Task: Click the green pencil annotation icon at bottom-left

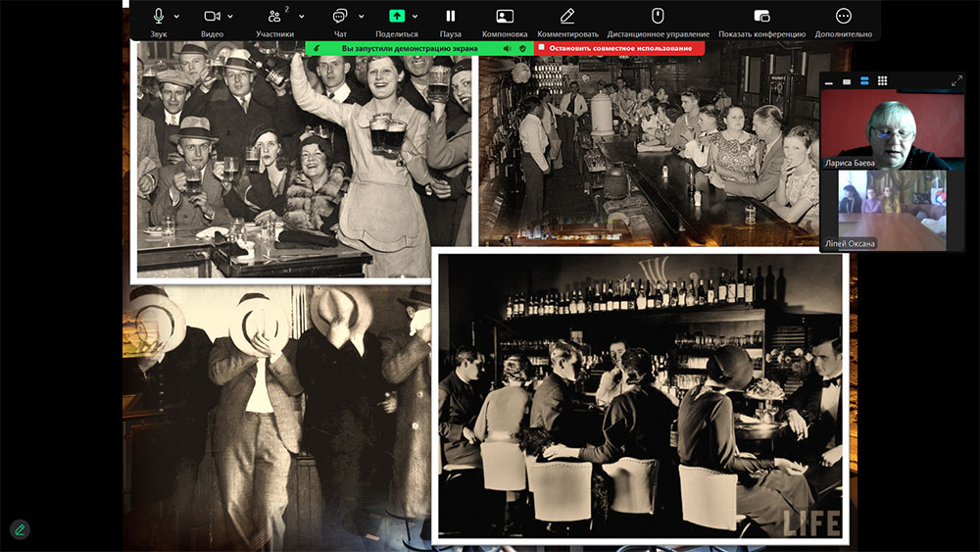Action: pyautogui.click(x=19, y=529)
